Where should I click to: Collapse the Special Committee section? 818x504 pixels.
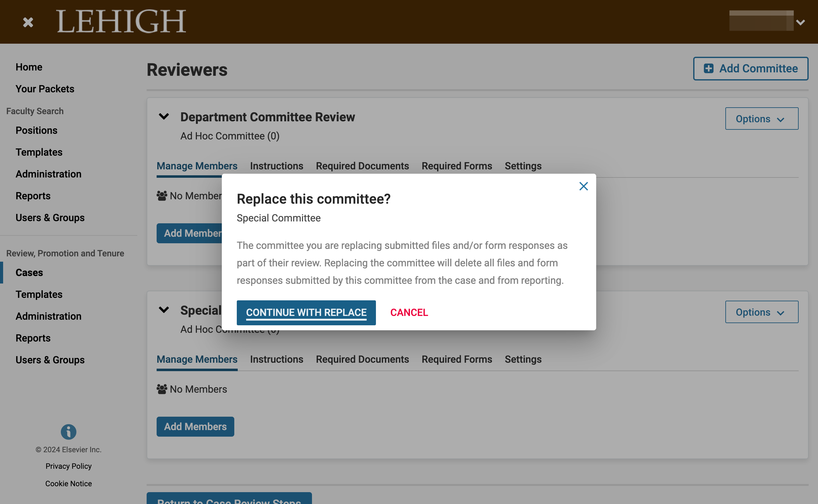164,310
